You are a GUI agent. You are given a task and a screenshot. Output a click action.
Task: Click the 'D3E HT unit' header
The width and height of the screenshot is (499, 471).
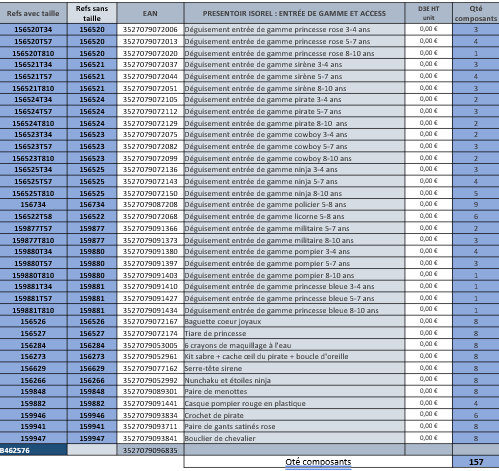(429, 13)
